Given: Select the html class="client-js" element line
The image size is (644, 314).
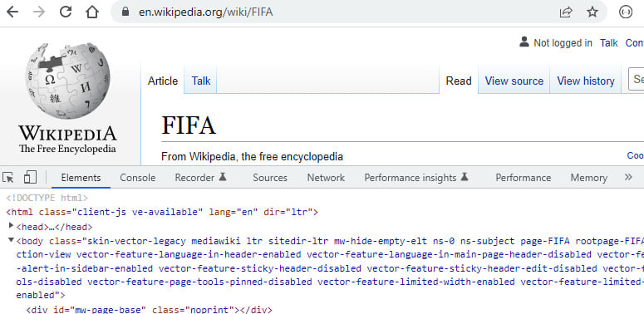Looking at the screenshot, I should [162, 212].
